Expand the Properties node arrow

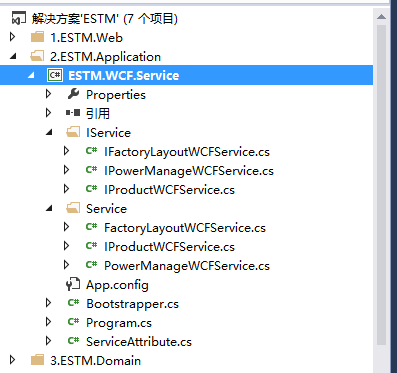(49, 94)
